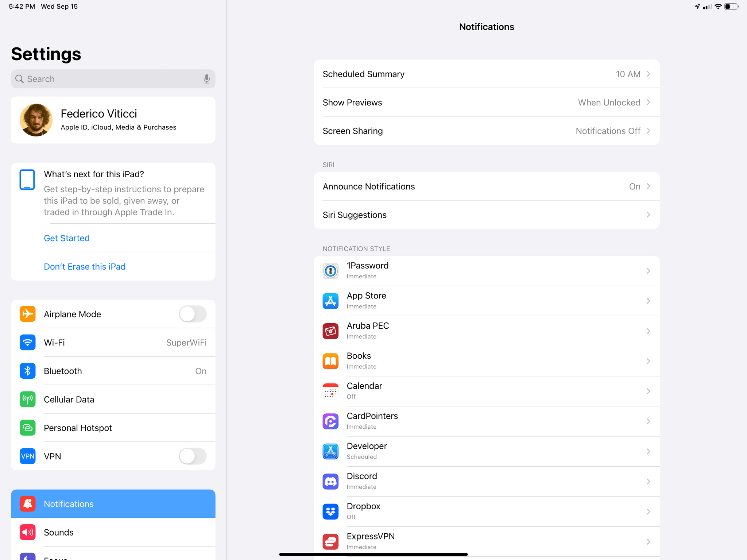Image resolution: width=747 pixels, height=560 pixels.
Task: Tap the red Notifications bell icon
Action: click(x=28, y=504)
